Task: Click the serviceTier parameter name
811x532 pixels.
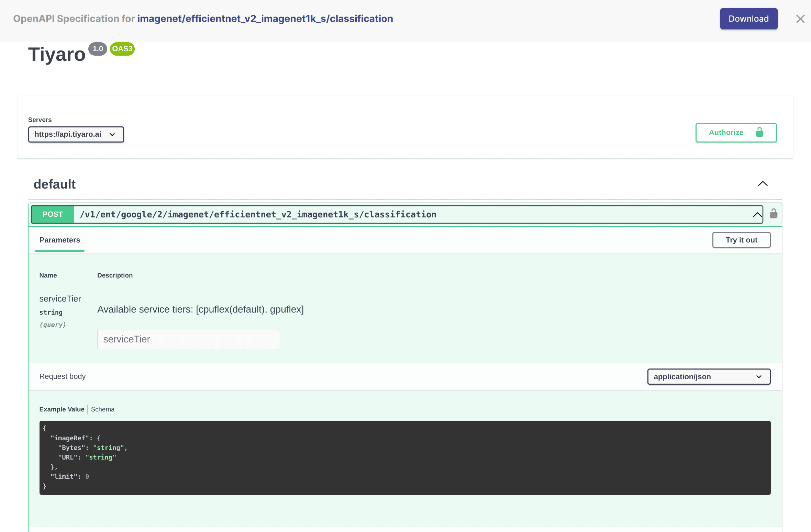Action: click(x=60, y=299)
